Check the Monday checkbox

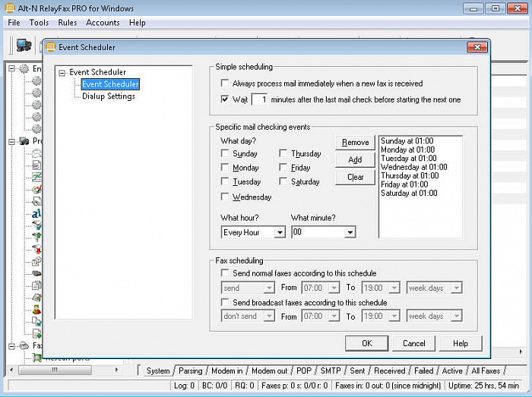click(225, 167)
